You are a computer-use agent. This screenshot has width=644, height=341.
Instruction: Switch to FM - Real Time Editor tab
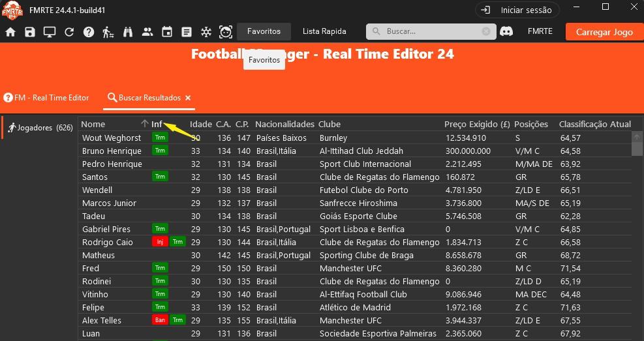click(x=46, y=98)
